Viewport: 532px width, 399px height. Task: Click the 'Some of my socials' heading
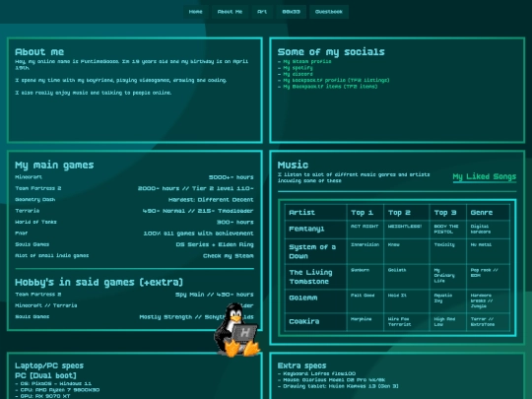pyautogui.click(x=331, y=52)
